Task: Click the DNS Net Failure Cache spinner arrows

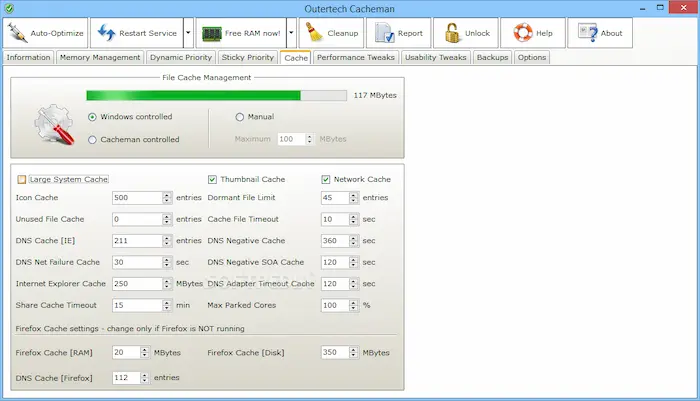Action: pos(167,262)
